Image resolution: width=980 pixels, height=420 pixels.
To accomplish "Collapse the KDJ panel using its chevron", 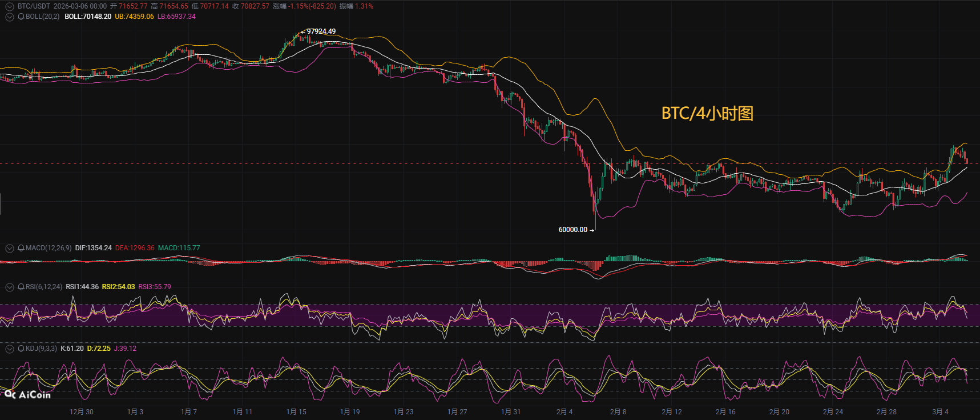I will click(x=9, y=349).
